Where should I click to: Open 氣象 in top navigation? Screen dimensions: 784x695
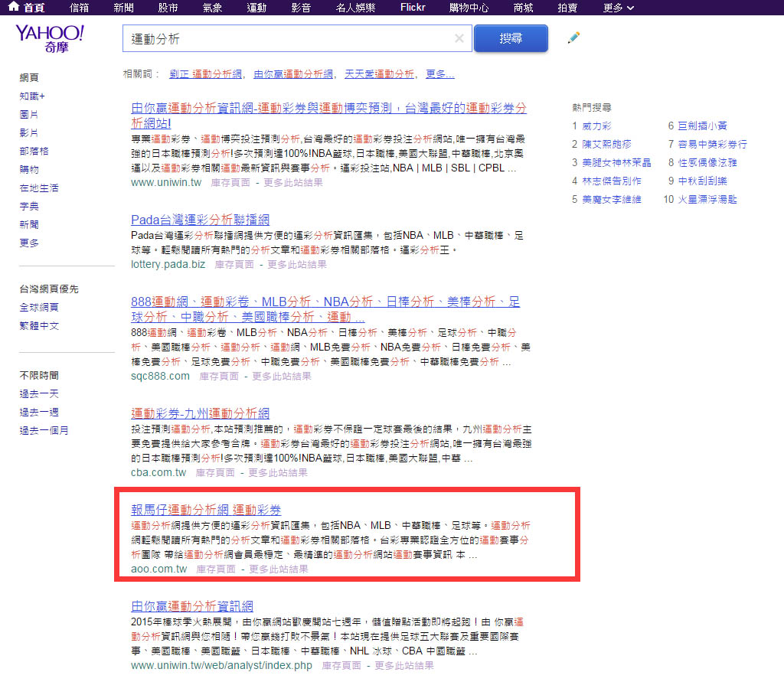point(212,8)
